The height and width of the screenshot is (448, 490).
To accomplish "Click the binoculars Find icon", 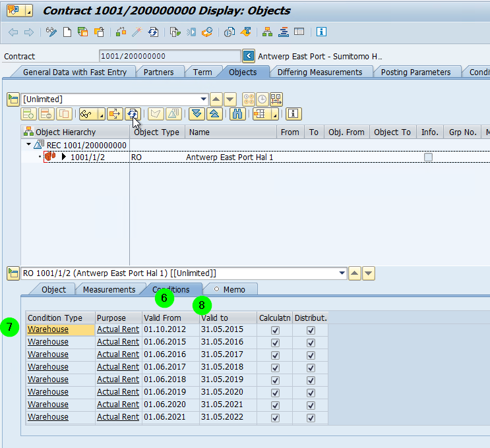I will click(237, 114).
